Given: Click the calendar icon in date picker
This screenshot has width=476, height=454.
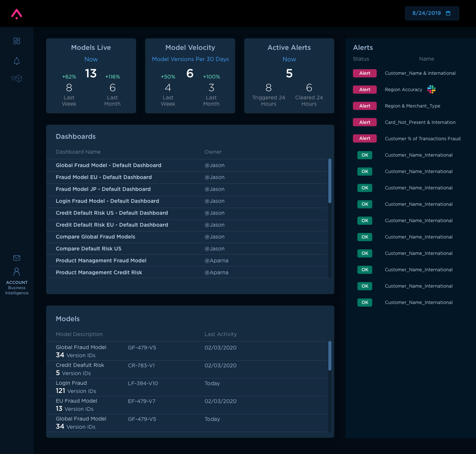Looking at the screenshot, I should pyautogui.click(x=448, y=13).
